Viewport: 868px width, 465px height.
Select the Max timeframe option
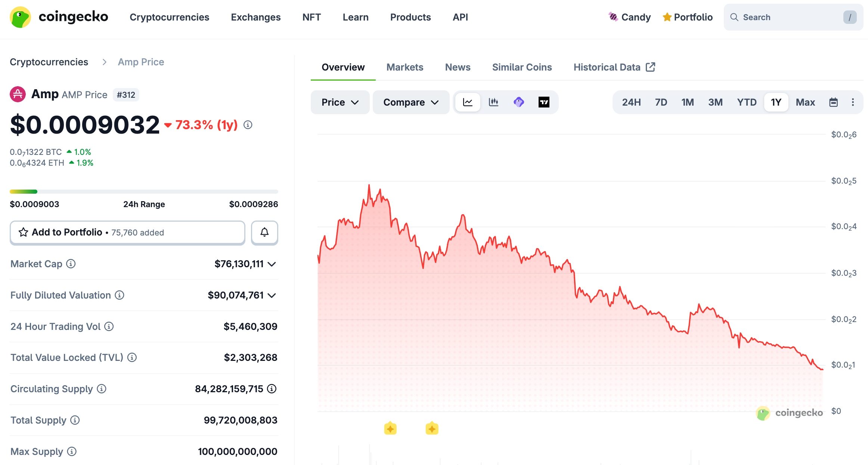point(805,102)
